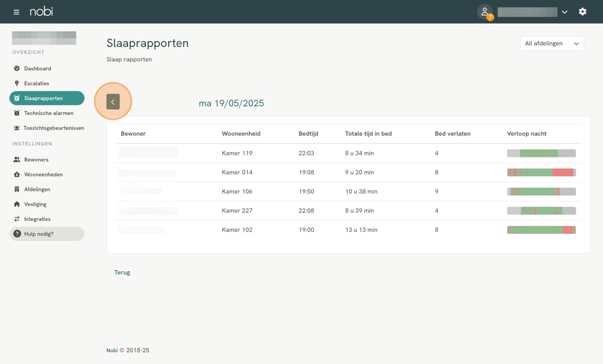The height and width of the screenshot is (364, 603).
Task: Select Wooneenheden in the sidebar
Action: point(43,175)
